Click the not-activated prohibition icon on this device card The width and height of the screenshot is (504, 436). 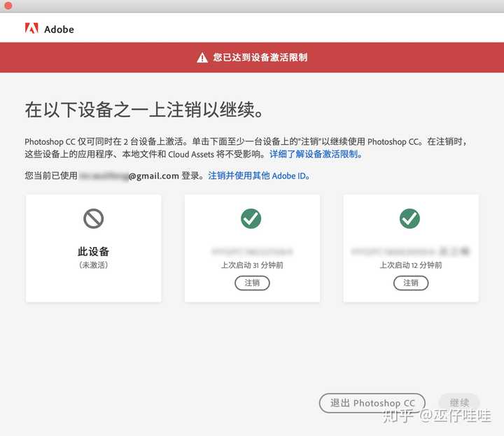93,219
